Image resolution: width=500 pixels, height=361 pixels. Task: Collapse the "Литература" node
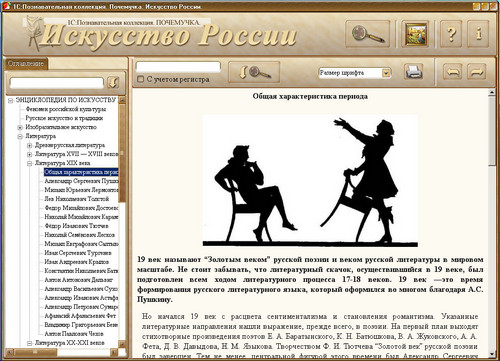(20, 136)
